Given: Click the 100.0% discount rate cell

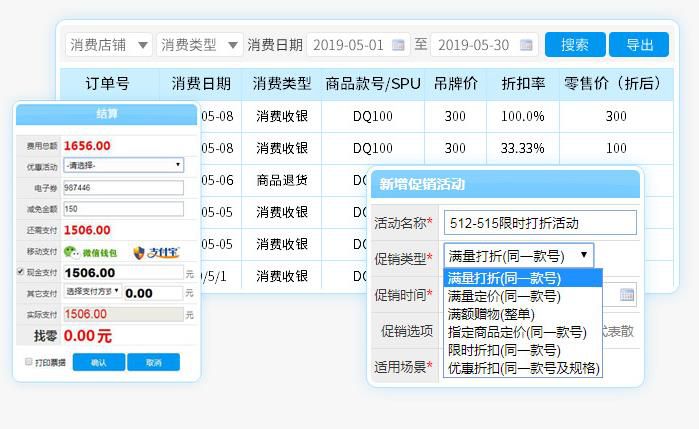Looking at the screenshot, I should 523,116.
